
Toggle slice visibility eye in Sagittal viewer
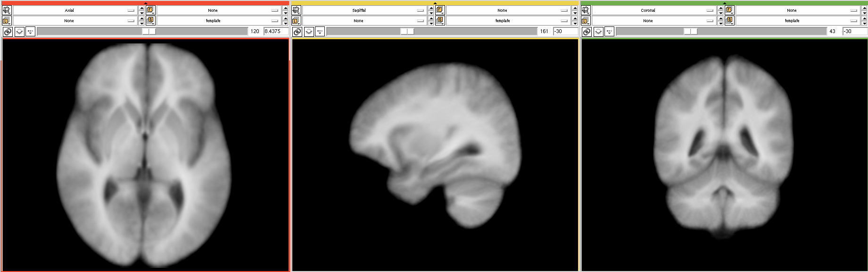pyautogui.click(x=309, y=32)
